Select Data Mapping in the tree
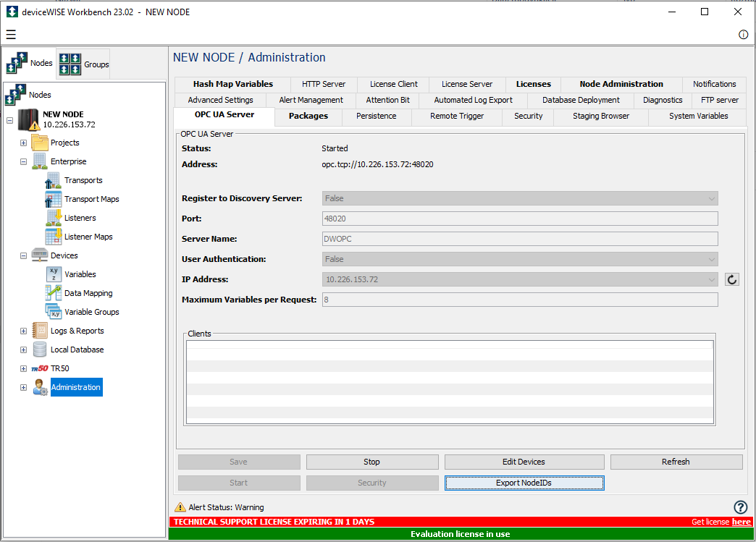 click(88, 293)
